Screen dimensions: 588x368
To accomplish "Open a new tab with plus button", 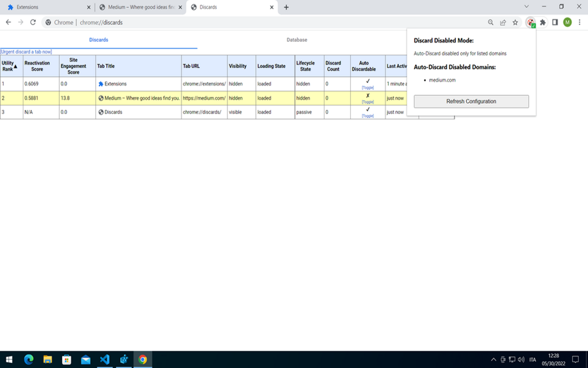I will (286, 7).
